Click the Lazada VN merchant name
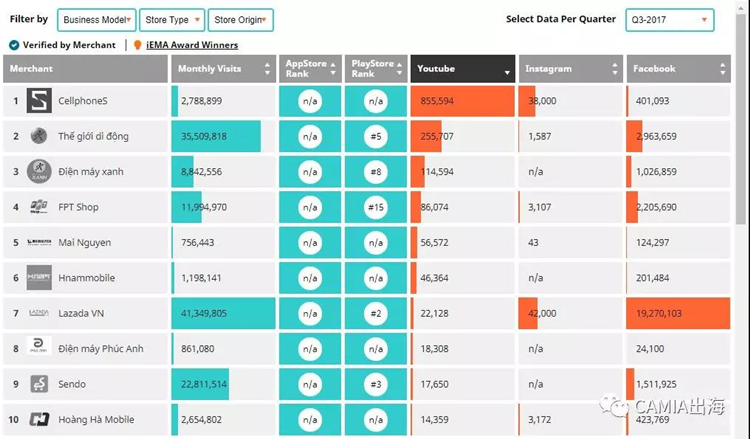The image size is (750, 439). click(81, 313)
